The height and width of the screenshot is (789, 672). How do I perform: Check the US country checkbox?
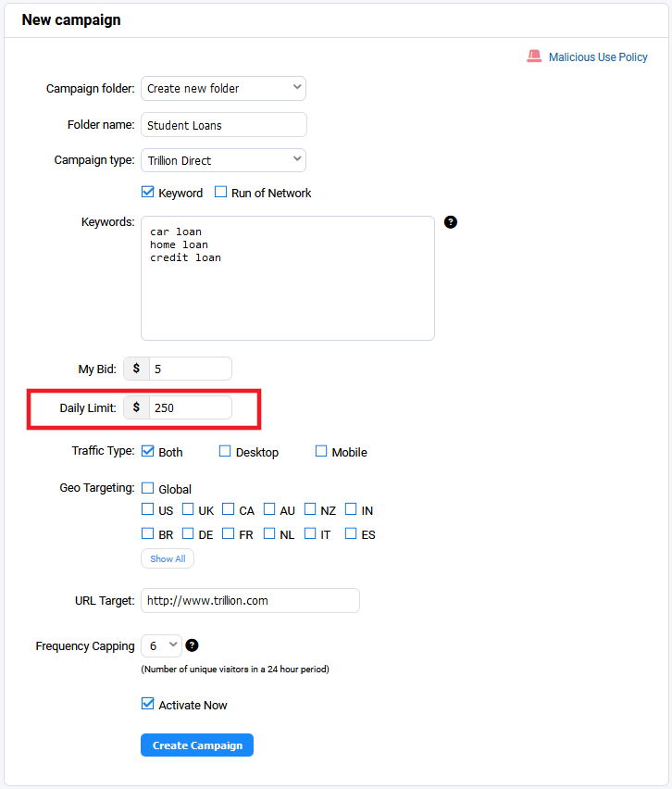[147, 509]
